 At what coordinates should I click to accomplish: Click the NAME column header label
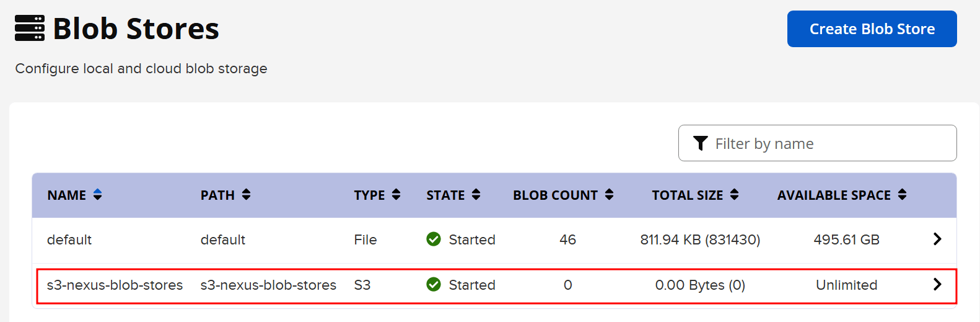point(67,195)
